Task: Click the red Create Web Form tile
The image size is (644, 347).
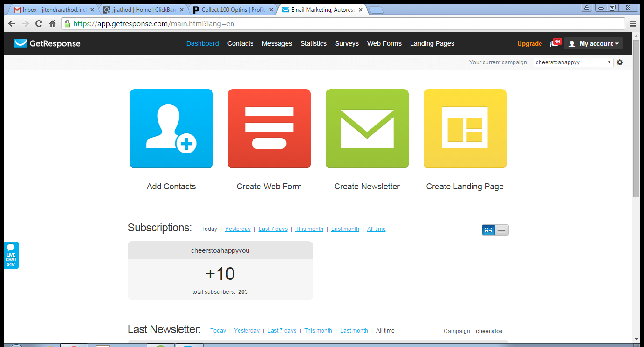Action: (x=269, y=129)
